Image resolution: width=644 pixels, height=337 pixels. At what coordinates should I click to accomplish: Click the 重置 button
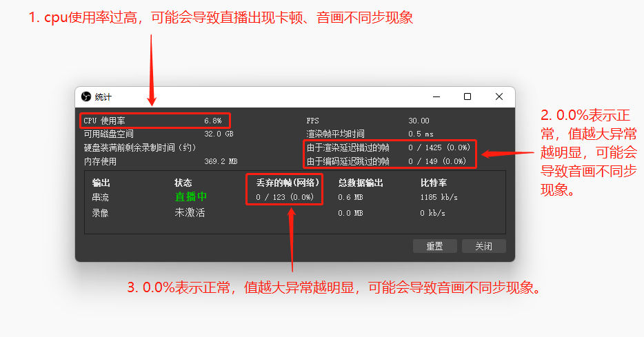click(434, 246)
